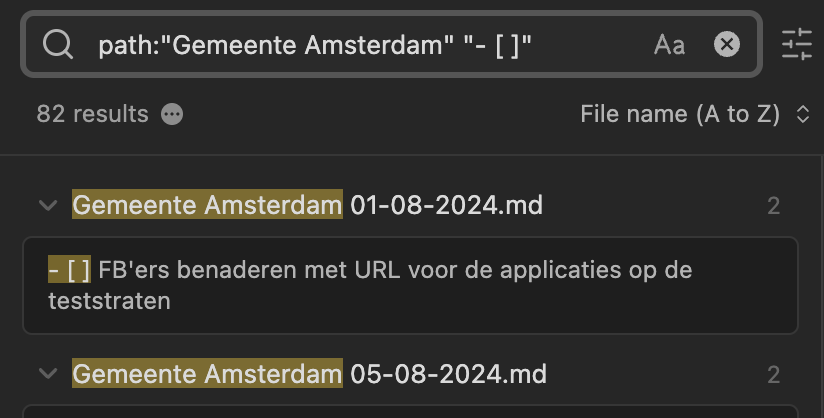This screenshot has width=824, height=418.
Task: Open file Gemeente Amsterdam 05-08-2024.md
Action: 310,374
